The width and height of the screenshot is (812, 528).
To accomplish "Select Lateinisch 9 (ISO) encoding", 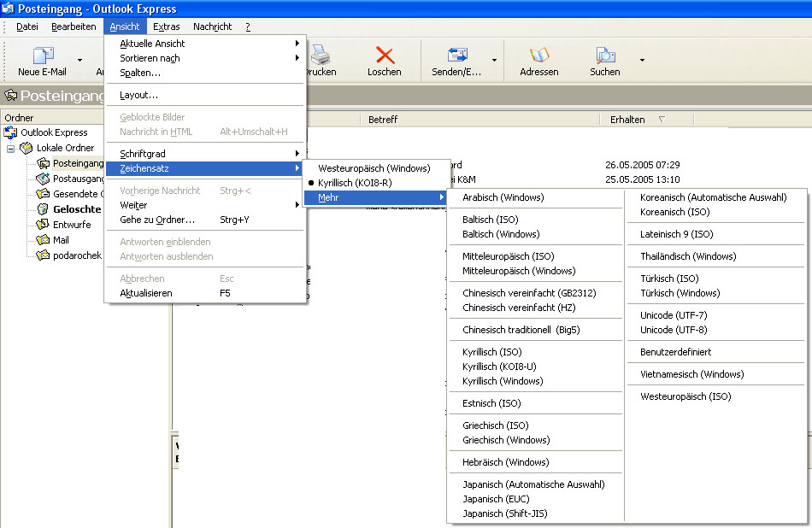I will tap(715, 234).
